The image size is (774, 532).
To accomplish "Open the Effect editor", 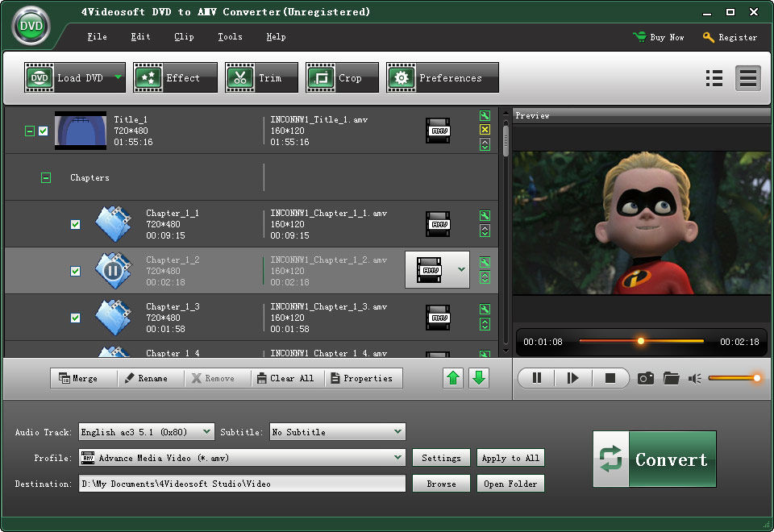I will point(175,77).
